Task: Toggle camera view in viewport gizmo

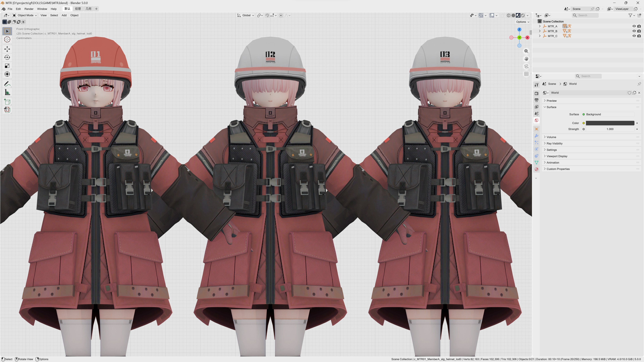Action: [526, 67]
